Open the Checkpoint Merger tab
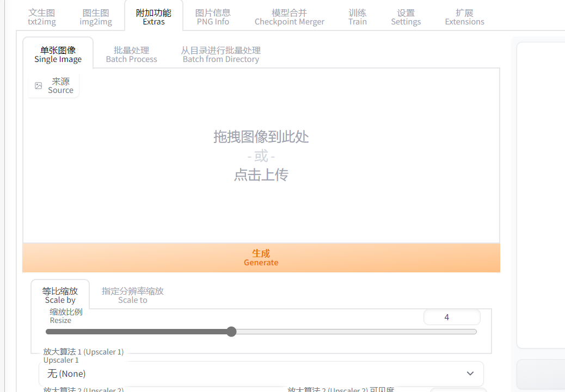The height and width of the screenshot is (392, 565). 289,17
